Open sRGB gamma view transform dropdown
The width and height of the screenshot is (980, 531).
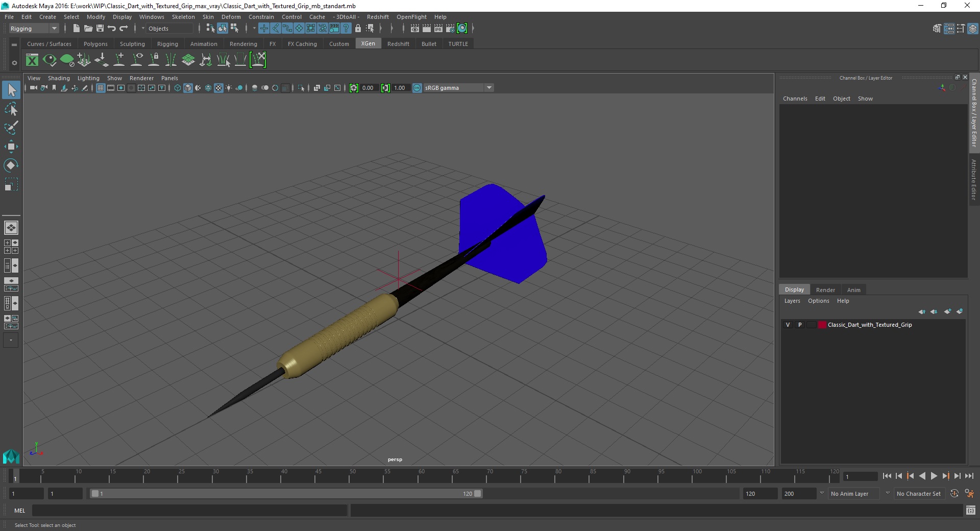click(x=459, y=88)
